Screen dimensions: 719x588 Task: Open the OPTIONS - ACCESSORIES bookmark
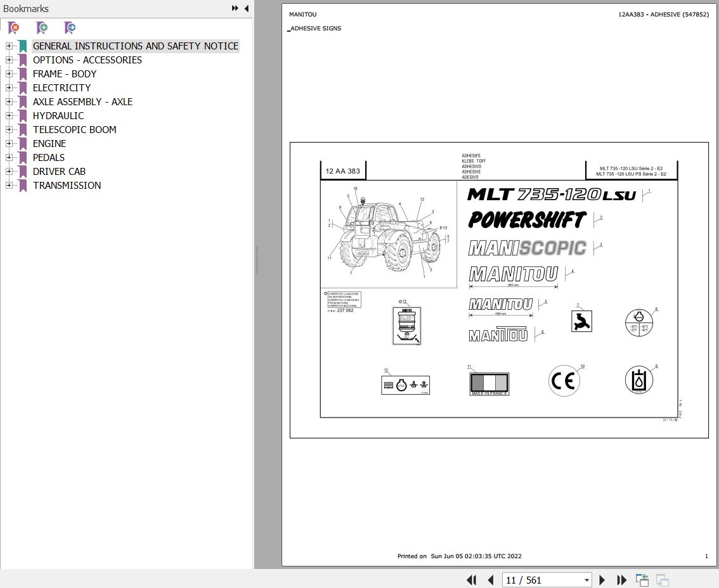tap(87, 60)
